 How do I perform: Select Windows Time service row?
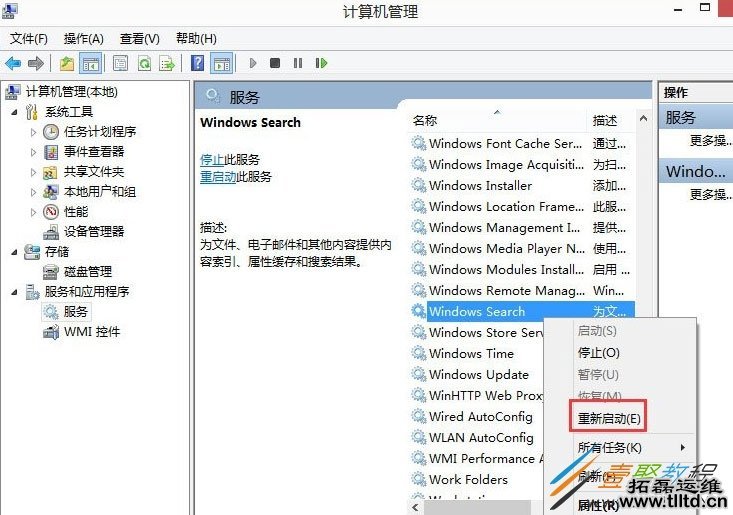[x=476, y=354]
